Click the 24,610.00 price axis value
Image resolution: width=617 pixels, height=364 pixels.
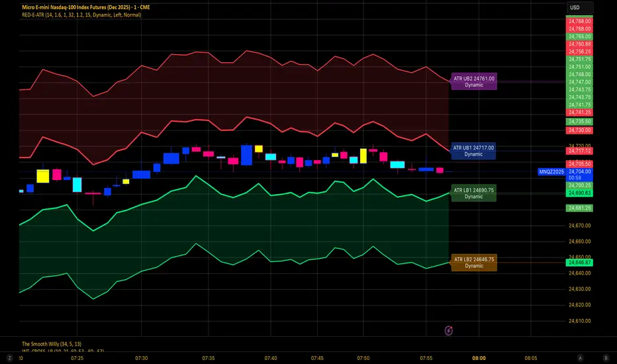(580, 321)
